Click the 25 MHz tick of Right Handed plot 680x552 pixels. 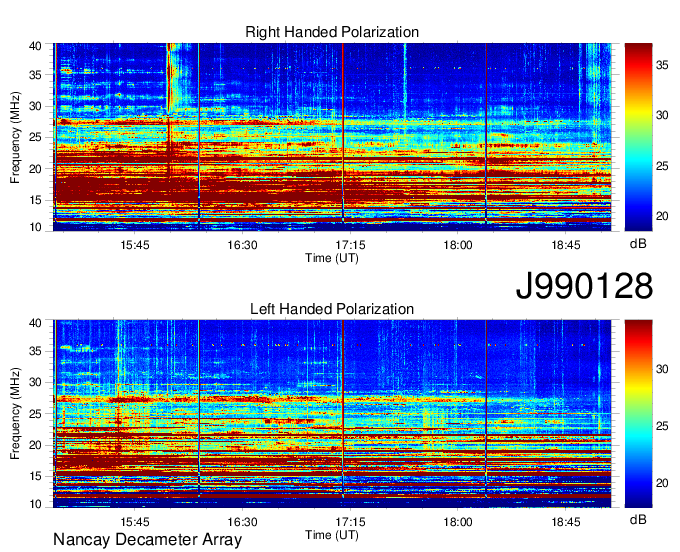(x=35, y=137)
